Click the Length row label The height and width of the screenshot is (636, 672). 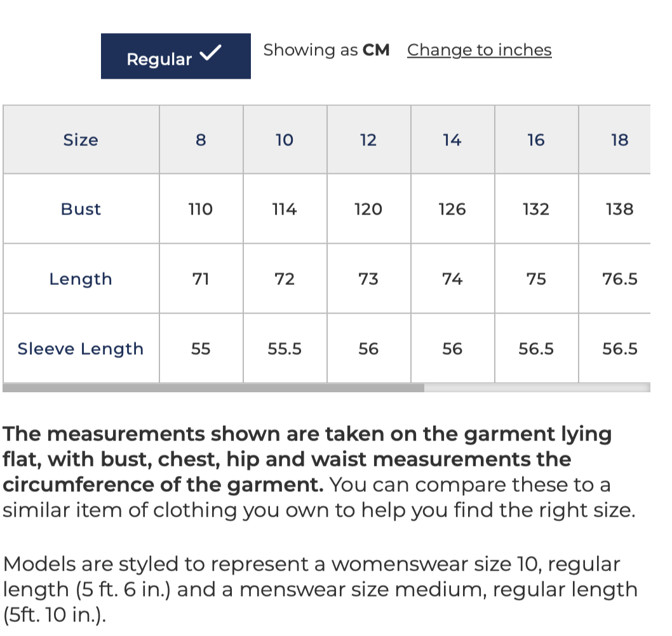(81, 279)
